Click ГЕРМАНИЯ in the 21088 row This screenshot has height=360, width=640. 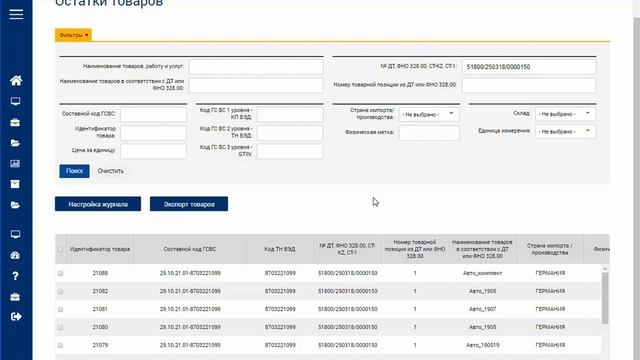[x=550, y=273]
